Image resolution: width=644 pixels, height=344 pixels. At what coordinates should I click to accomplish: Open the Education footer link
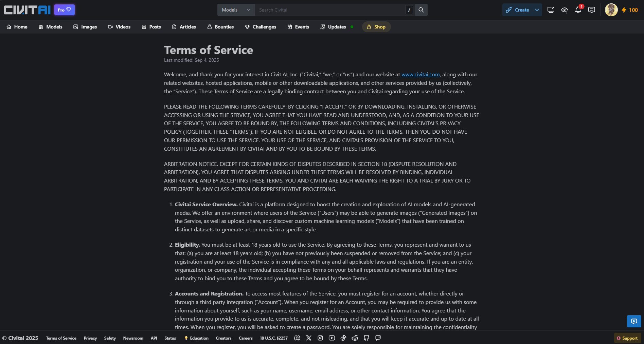click(x=196, y=338)
